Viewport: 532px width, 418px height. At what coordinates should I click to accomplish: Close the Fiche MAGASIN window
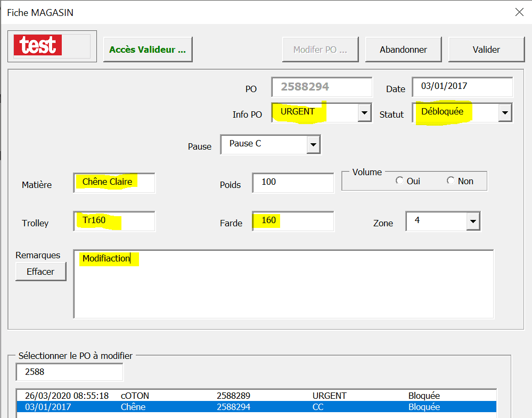click(519, 13)
